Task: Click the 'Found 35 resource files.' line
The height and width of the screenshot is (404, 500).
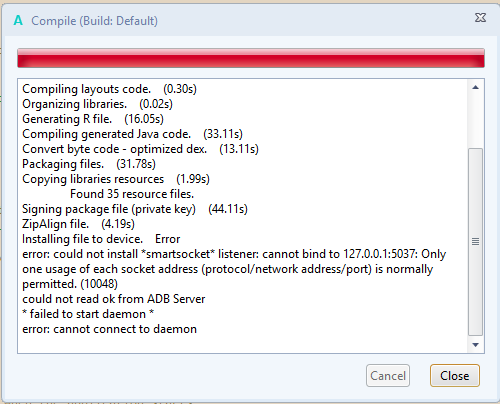Action: pyautogui.click(x=132, y=194)
